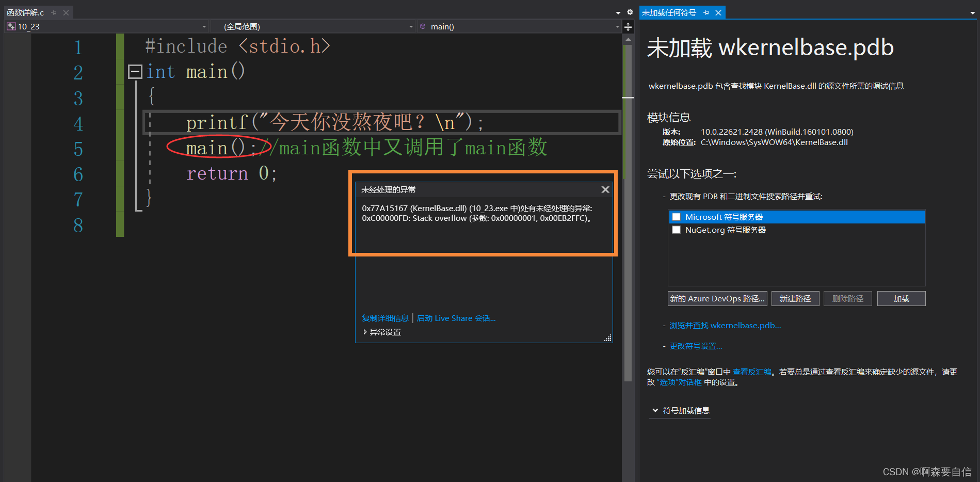Collapse the int main() code block
The width and height of the screenshot is (980, 482).
(135, 72)
